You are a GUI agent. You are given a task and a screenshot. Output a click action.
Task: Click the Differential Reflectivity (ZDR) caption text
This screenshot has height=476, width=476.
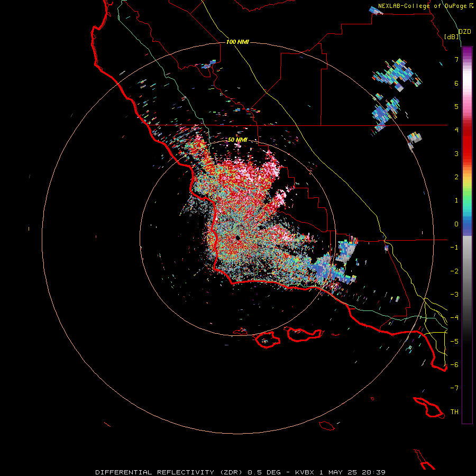click(x=169, y=472)
